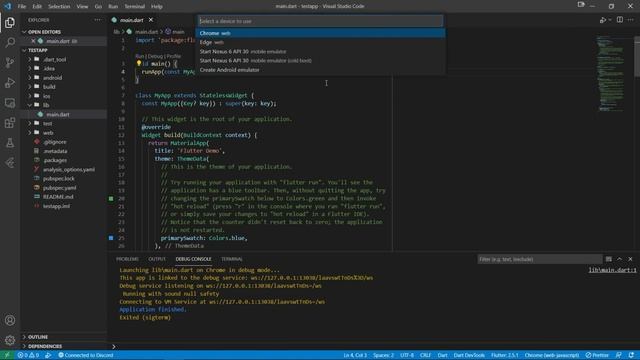Select Start Nexus 6 API 30 cold boot option
The image size is (640, 360).
(x=320, y=60)
